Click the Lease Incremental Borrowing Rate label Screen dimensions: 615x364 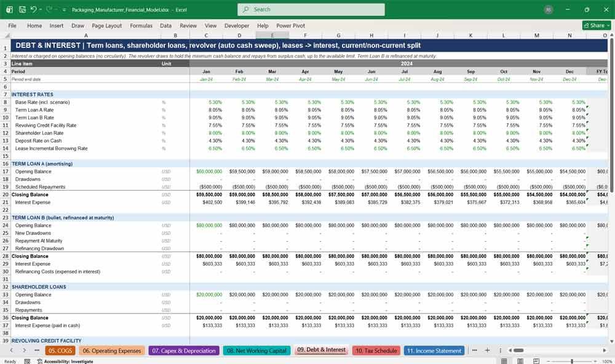(x=52, y=148)
